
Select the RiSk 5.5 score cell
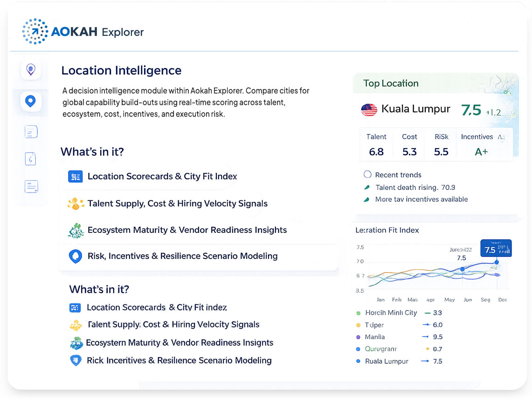(442, 145)
